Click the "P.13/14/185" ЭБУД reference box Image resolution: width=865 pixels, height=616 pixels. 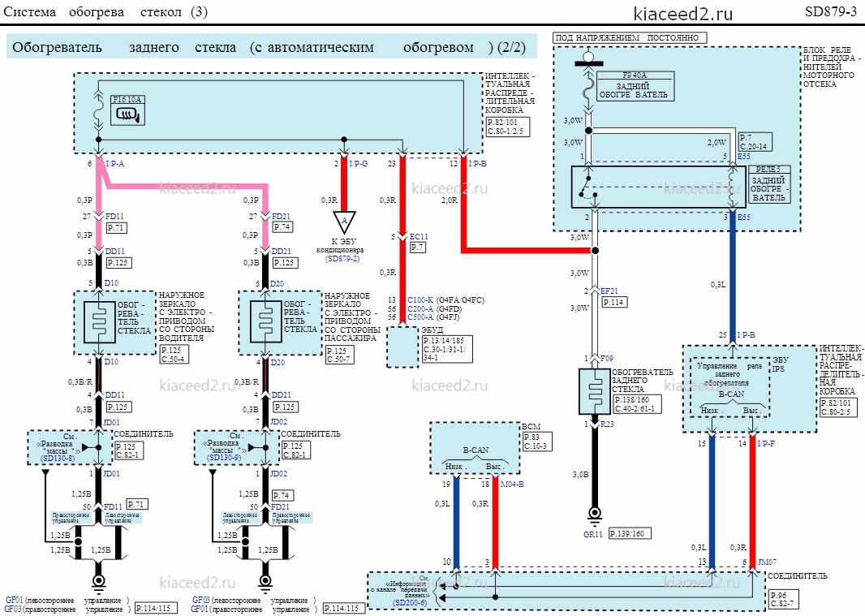click(447, 350)
